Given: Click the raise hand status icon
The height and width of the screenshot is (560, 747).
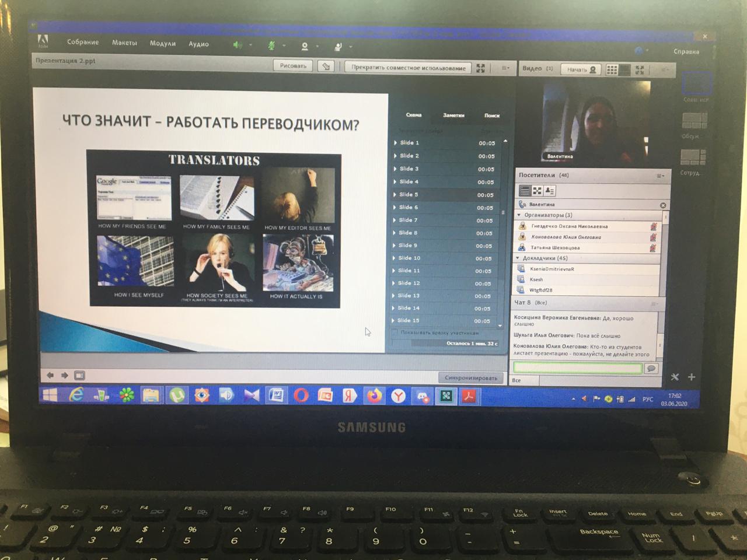Looking at the screenshot, I should coord(338,47).
